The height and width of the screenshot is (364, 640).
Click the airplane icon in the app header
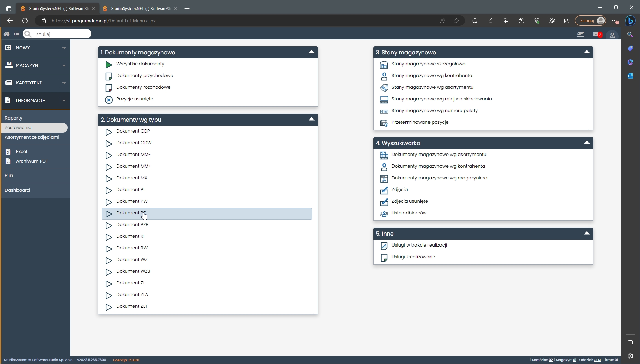(x=580, y=34)
